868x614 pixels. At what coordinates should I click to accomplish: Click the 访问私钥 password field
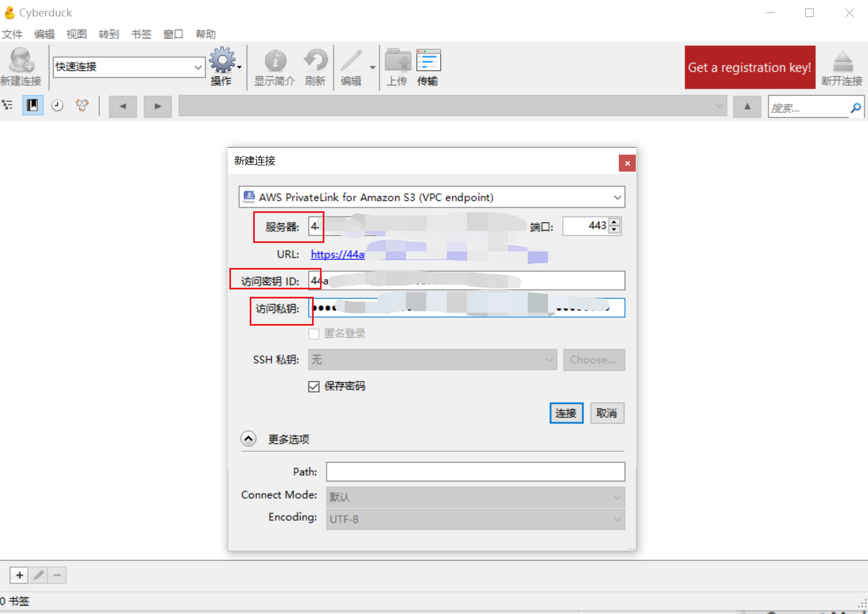467,308
